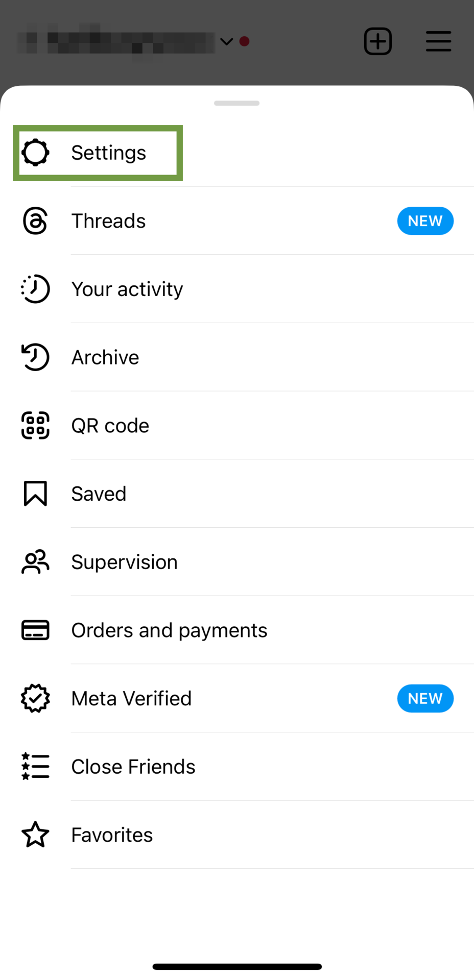Tap the Your activity clock icon

coord(35,289)
